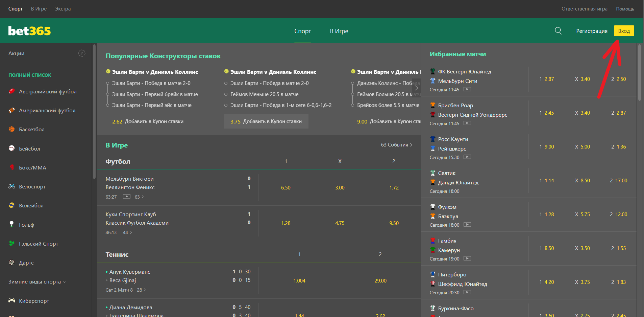Pick 29.00 odds for Beca Gjinaj
This screenshot has width=644, height=317.
point(380,281)
